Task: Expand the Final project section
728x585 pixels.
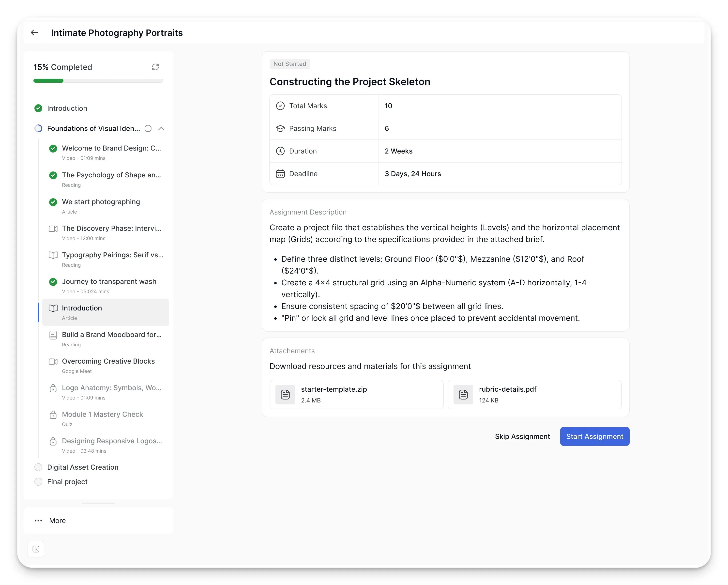Action: pyautogui.click(x=67, y=482)
